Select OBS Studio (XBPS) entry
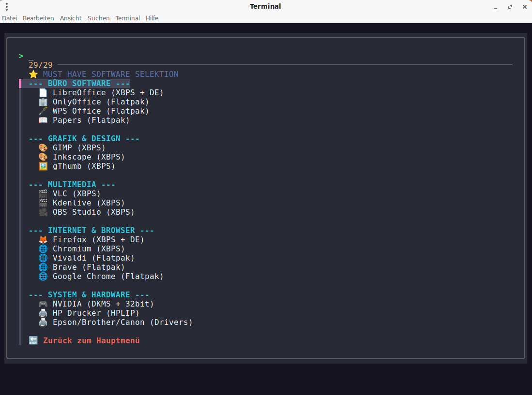Viewport: 532px width, 395px height. [x=93, y=212]
